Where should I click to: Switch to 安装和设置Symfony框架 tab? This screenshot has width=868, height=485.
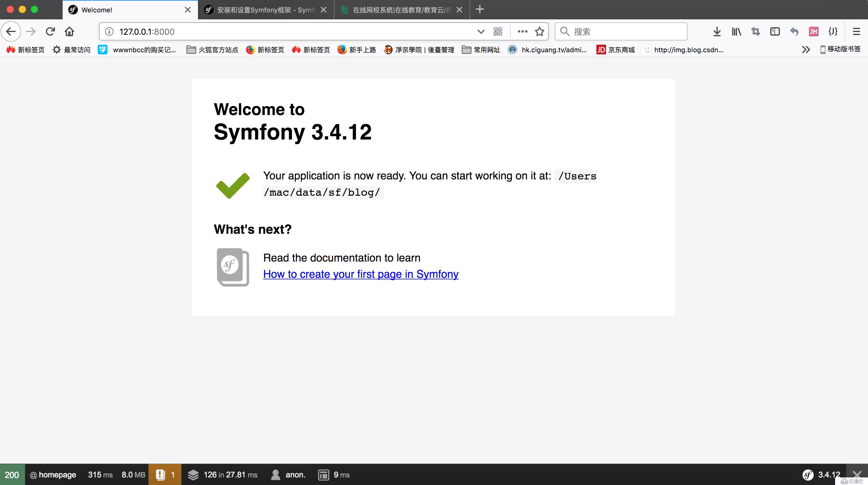tap(266, 10)
